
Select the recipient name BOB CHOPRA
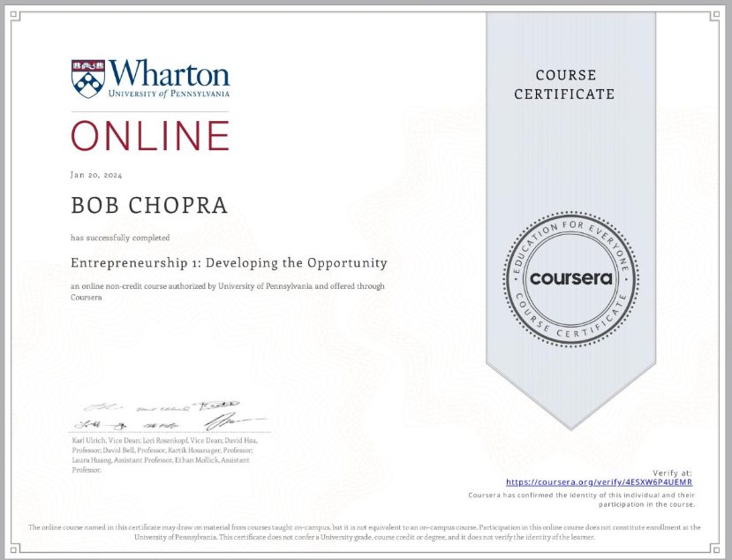coord(149,206)
